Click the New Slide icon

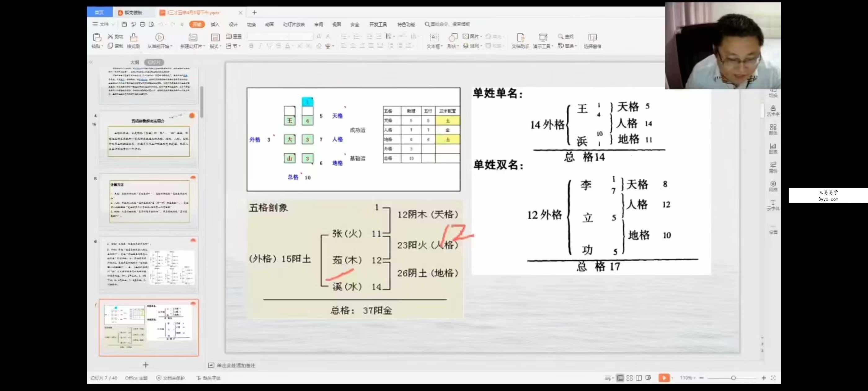coord(193,37)
